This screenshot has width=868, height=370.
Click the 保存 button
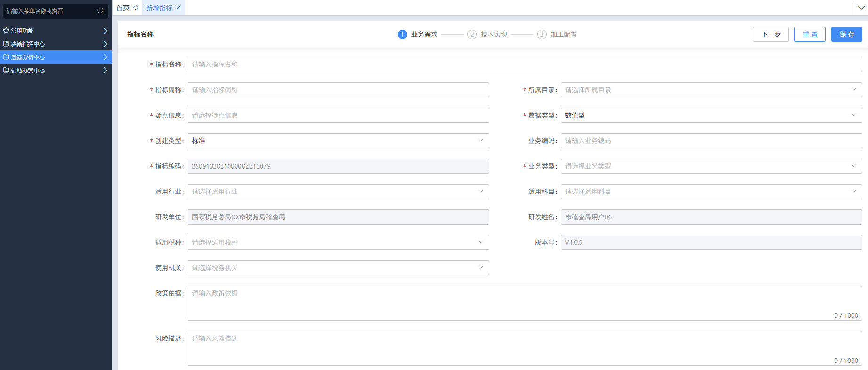coord(846,34)
